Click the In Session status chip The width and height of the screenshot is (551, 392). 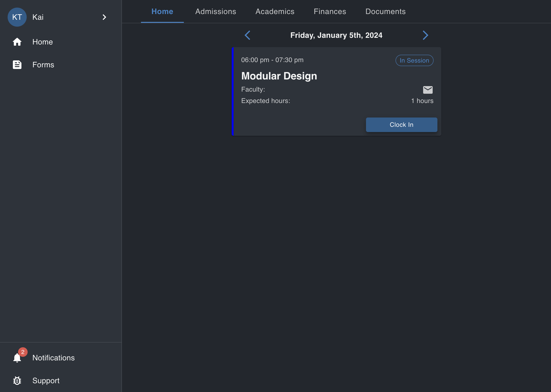coord(414,60)
